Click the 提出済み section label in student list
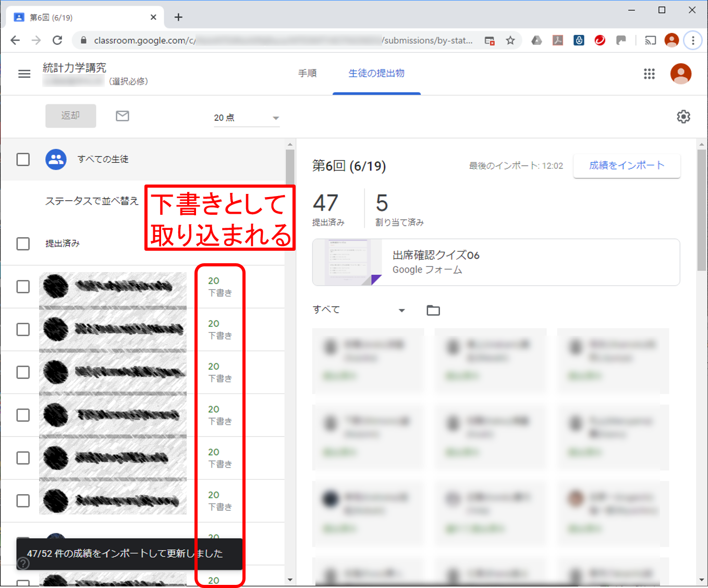The image size is (708, 588). click(x=63, y=243)
